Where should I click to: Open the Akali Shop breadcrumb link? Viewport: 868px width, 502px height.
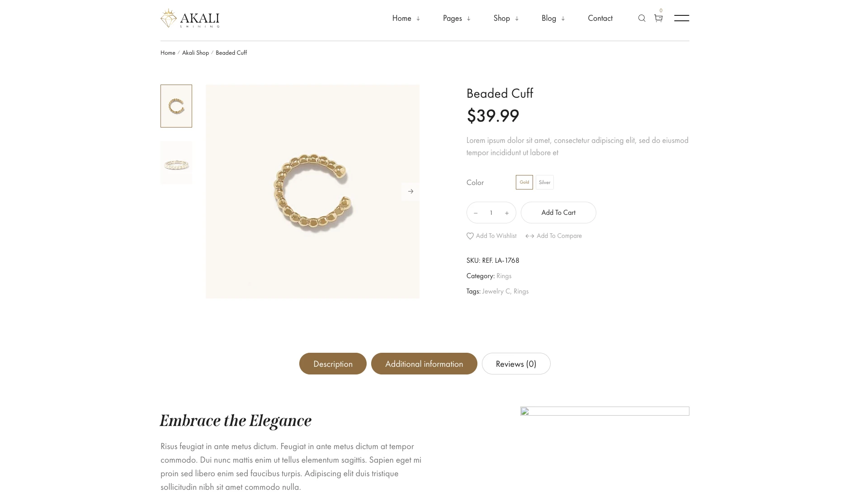pyautogui.click(x=195, y=53)
